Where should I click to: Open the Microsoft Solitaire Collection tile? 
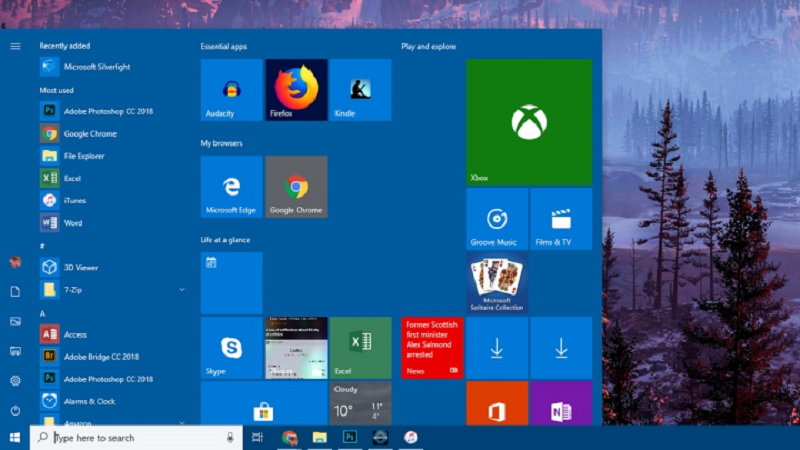pyautogui.click(x=497, y=283)
